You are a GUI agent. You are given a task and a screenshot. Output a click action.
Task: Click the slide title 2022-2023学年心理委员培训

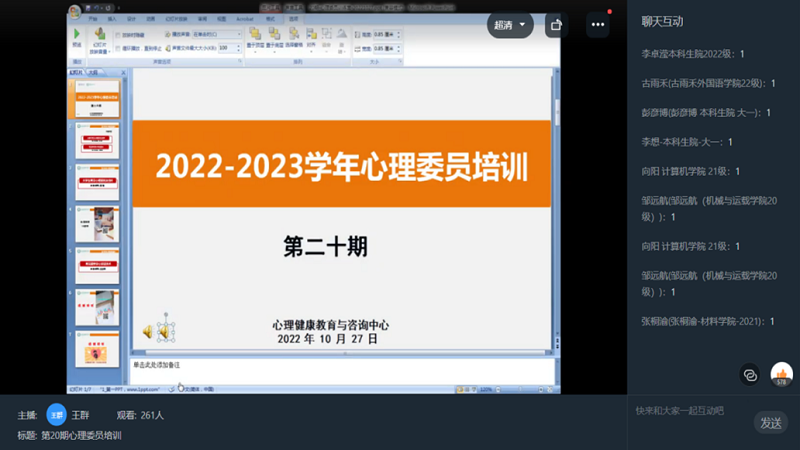341,166
